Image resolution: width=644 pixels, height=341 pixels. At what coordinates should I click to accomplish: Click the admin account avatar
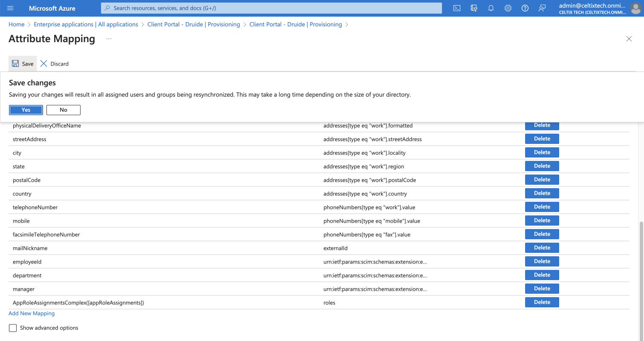click(635, 8)
